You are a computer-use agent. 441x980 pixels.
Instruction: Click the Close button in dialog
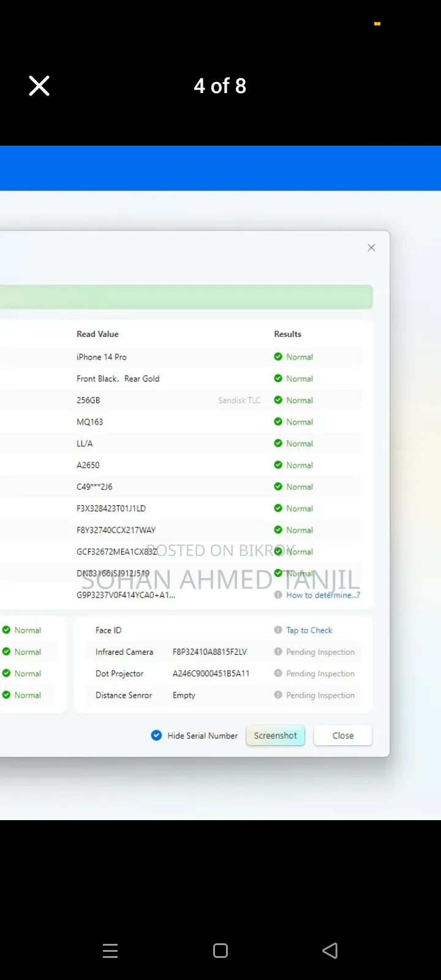coord(343,735)
